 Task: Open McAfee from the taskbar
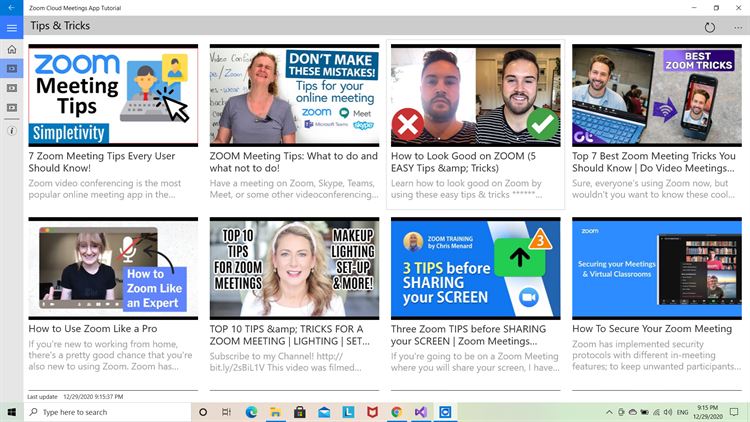(x=373, y=412)
